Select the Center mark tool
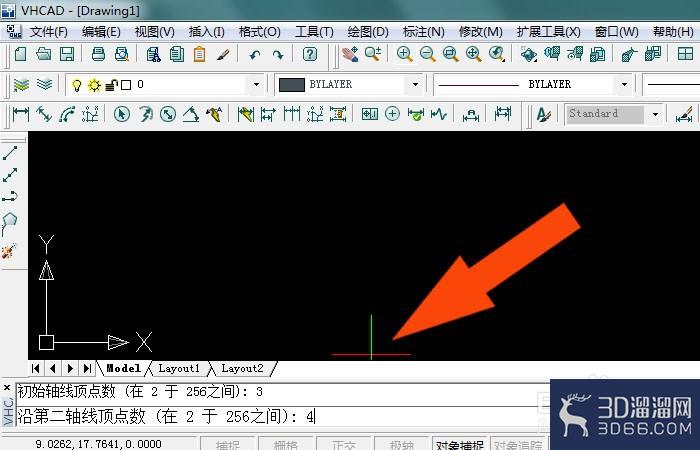700x450 pixels. (x=392, y=114)
